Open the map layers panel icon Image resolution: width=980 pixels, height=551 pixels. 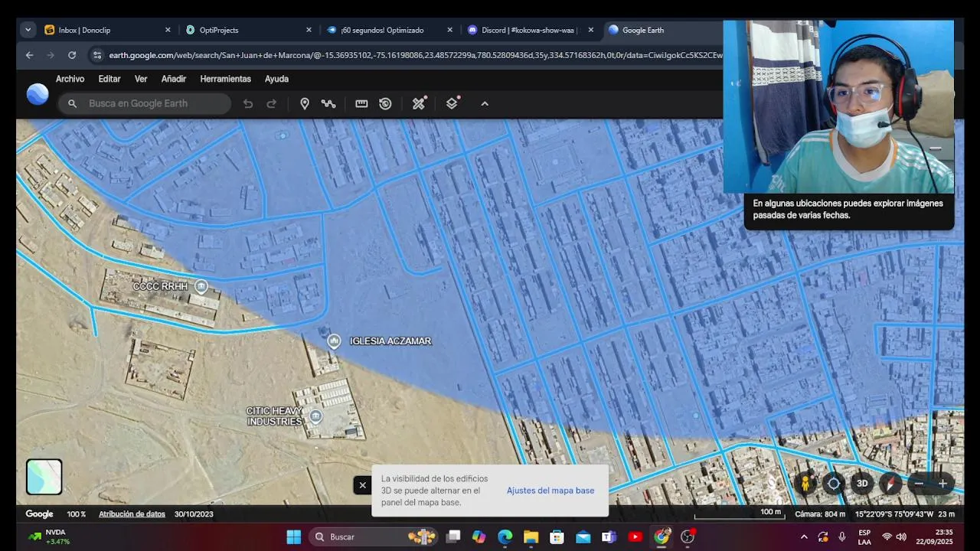click(x=452, y=103)
